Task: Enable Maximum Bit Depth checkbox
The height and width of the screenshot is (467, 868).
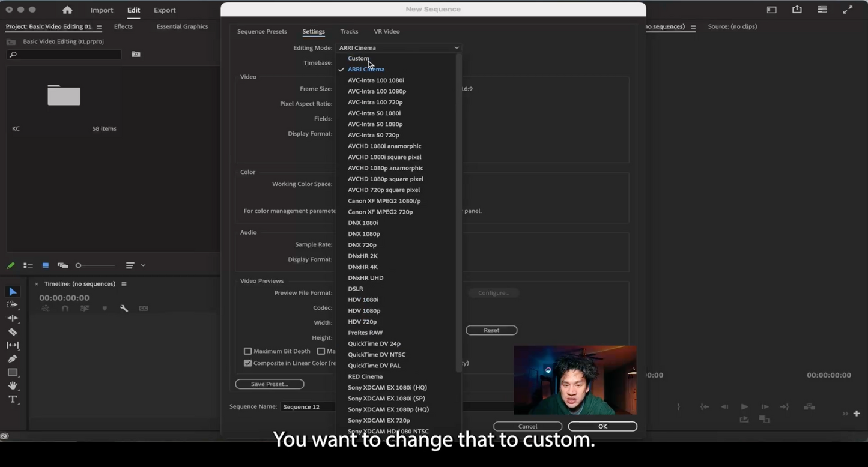Action: 247,351
